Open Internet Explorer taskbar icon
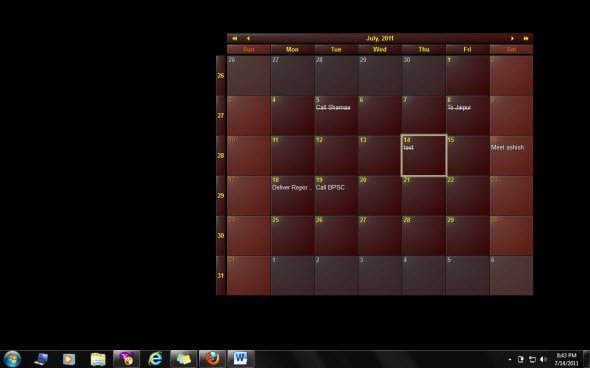Viewport: 590px width, 368px height. click(155, 359)
